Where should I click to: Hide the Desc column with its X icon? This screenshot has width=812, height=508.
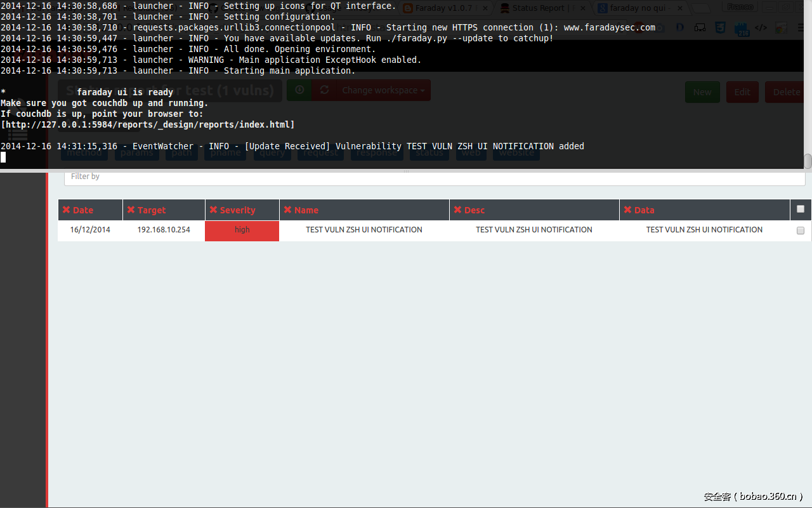pos(457,210)
